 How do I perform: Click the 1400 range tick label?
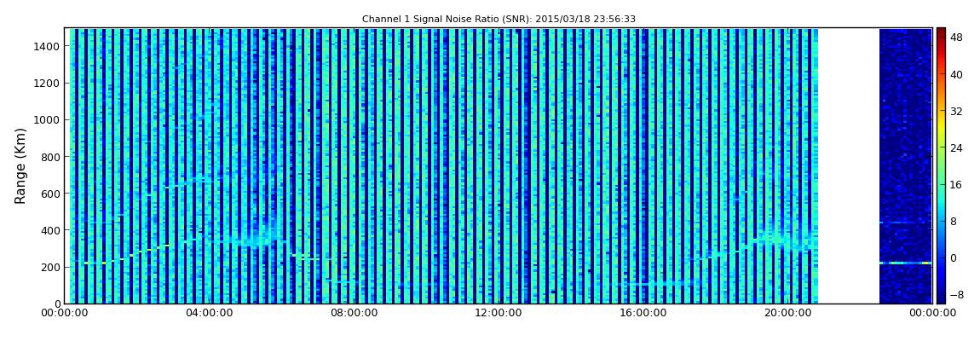pos(48,46)
